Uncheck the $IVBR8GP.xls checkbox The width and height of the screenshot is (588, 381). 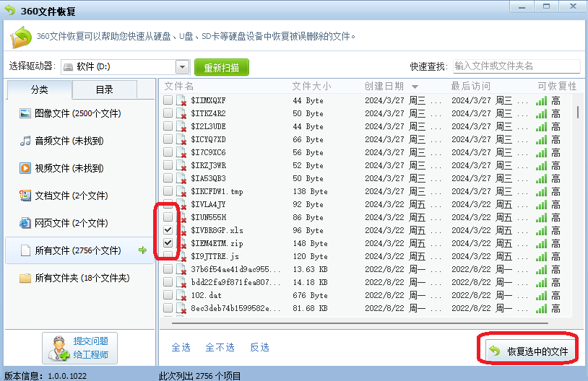168,230
